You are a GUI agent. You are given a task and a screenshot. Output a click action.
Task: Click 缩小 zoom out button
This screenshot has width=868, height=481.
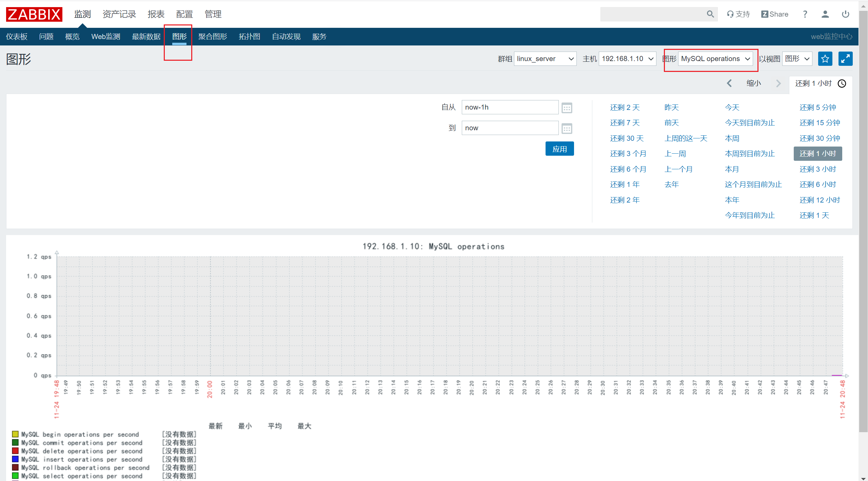pyautogui.click(x=754, y=83)
